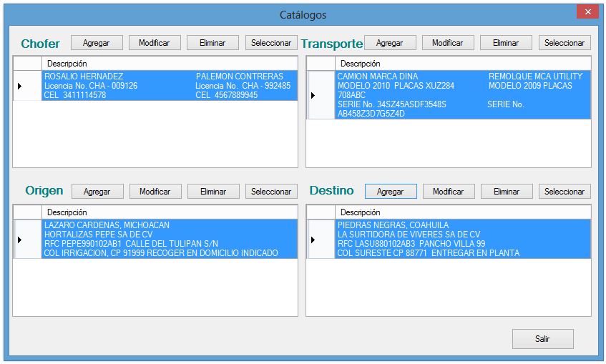
Task: Click Licencia No. CHA - 992485 text
Action: pos(243,86)
